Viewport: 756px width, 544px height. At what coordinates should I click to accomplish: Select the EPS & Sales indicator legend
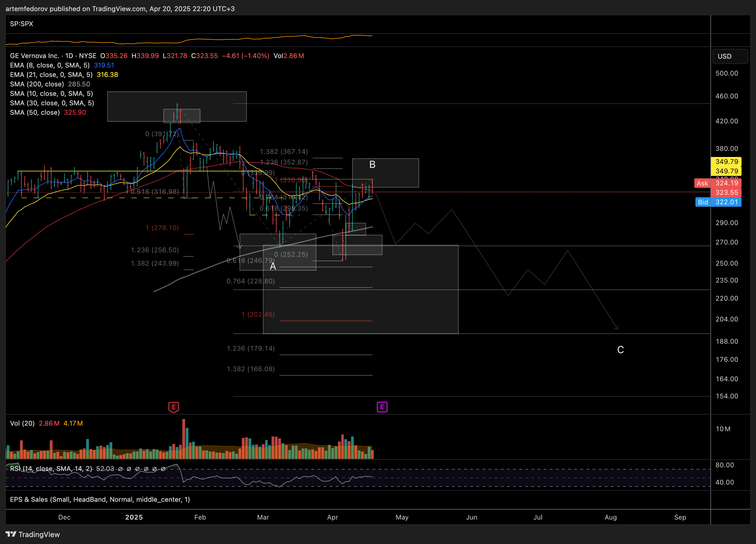click(100, 499)
